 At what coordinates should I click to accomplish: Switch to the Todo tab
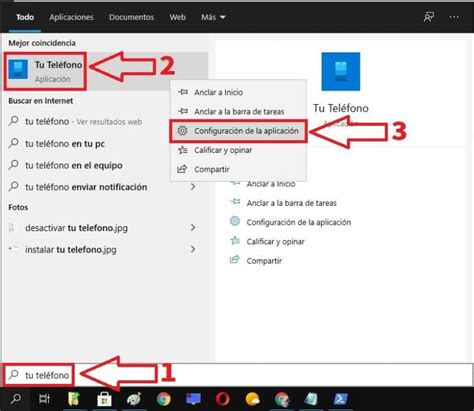coord(25,17)
